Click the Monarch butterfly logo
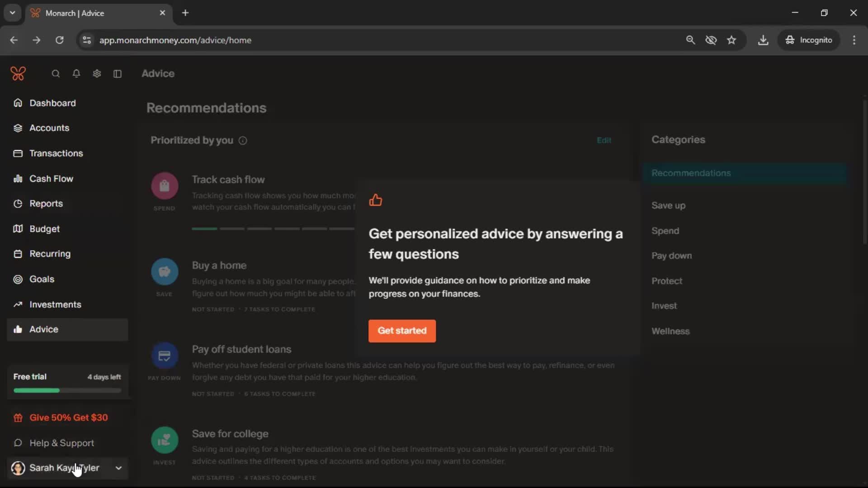The width and height of the screenshot is (868, 488). pos(18,73)
